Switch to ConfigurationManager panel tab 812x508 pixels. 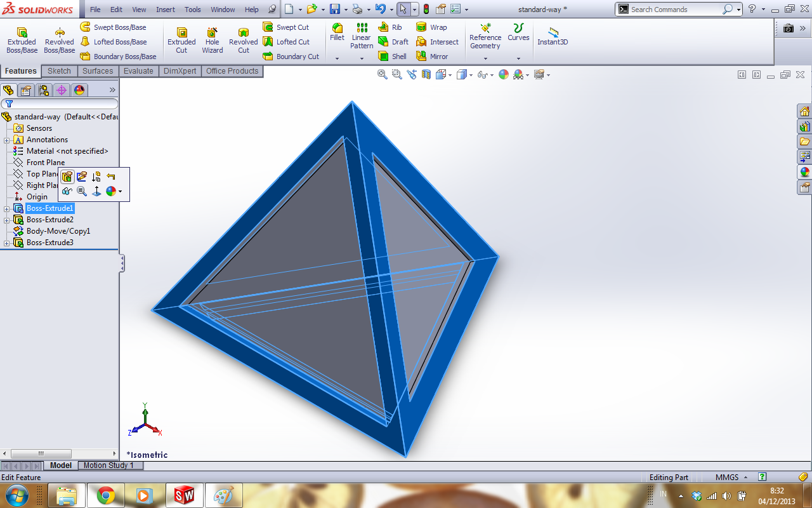click(44, 90)
